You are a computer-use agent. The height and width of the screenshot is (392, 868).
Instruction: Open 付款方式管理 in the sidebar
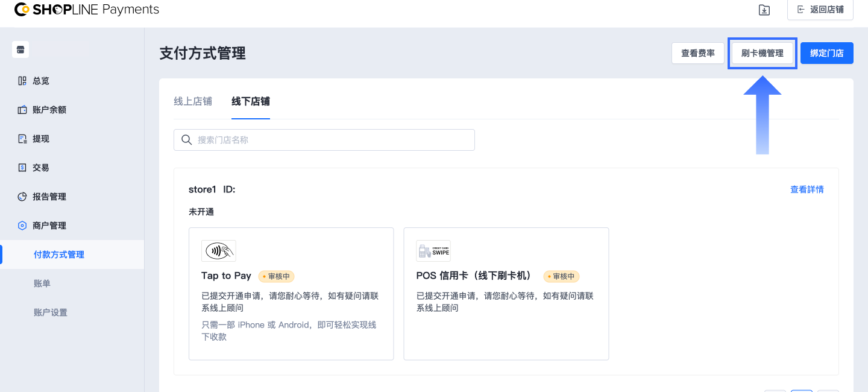coord(59,254)
